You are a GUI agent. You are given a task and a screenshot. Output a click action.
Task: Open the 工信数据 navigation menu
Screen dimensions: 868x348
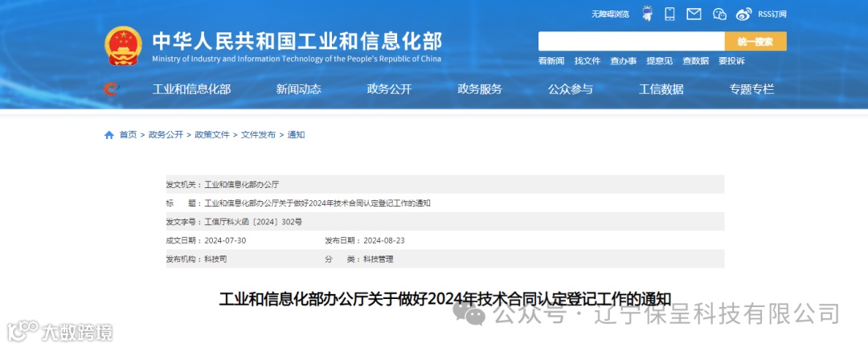661,89
